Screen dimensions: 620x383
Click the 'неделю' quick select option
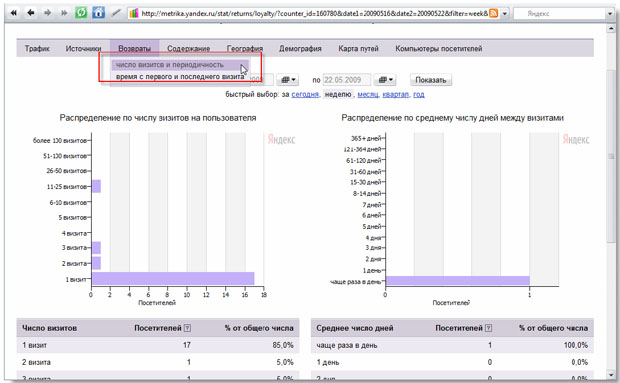(x=338, y=94)
